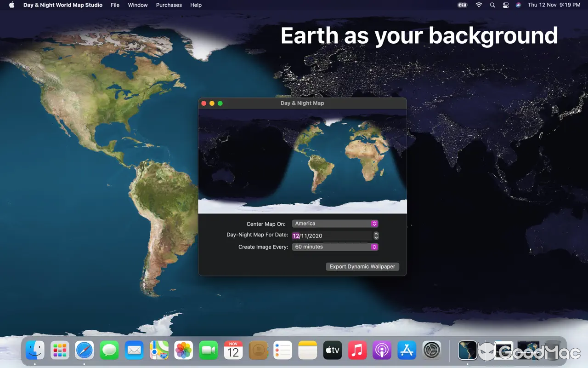Open Safari from the Dock
Screen dimensions: 588x368
point(85,350)
